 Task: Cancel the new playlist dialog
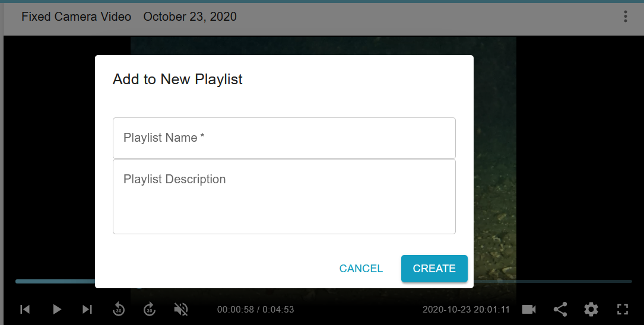[x=361, y=269]
